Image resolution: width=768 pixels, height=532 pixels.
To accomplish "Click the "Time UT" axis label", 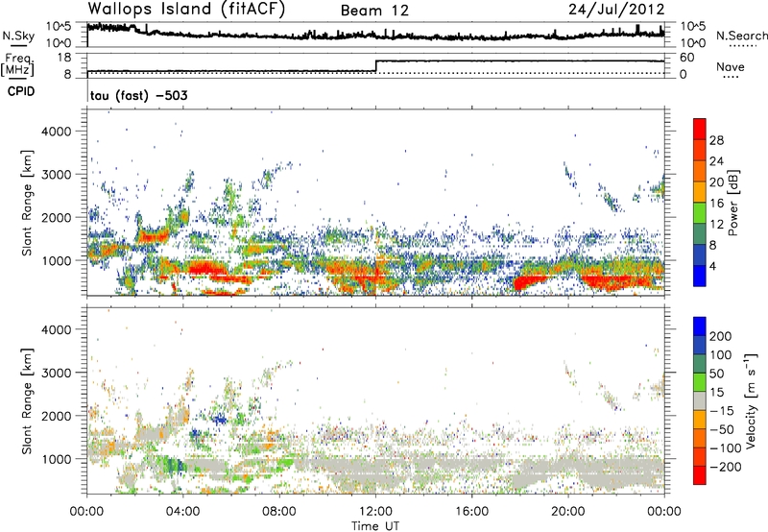I will (375, 526).
